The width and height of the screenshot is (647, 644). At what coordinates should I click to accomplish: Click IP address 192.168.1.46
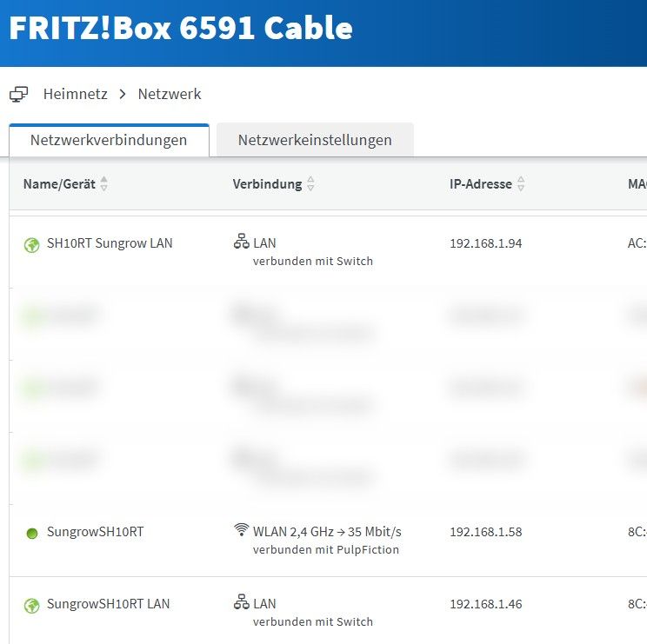point(485,604)
